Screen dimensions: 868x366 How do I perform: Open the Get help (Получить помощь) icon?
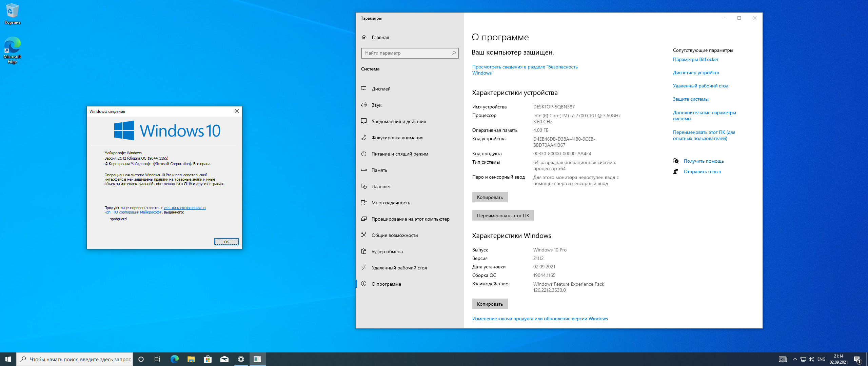pos(676,161)
